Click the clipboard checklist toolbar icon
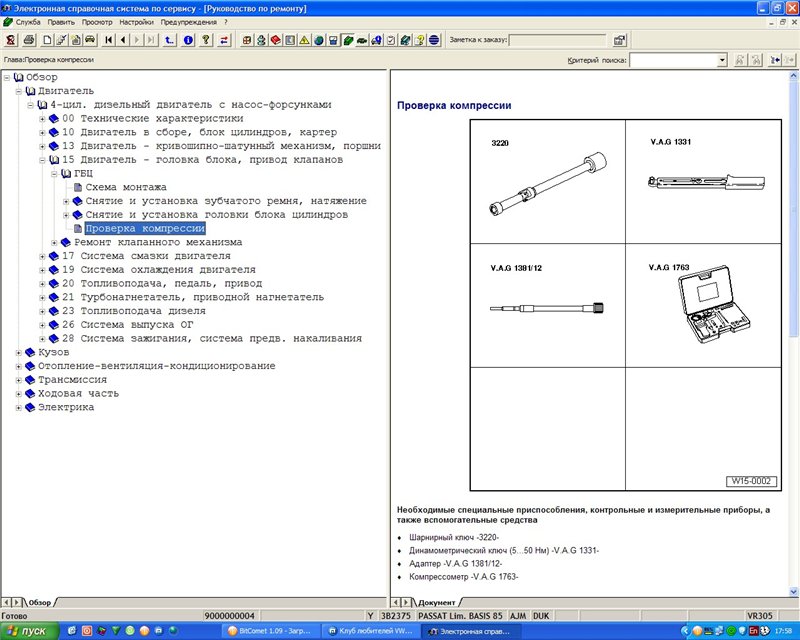Image resolution: width=800 pixels, height=640 pixels. 391,40
